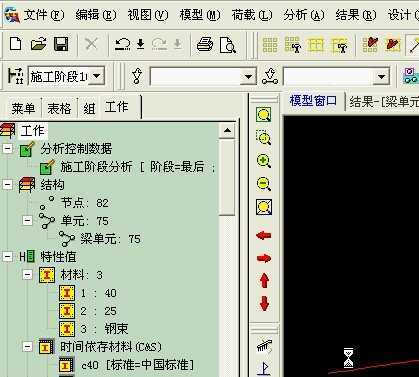Pan up with the red arrow

click(264, 281)
